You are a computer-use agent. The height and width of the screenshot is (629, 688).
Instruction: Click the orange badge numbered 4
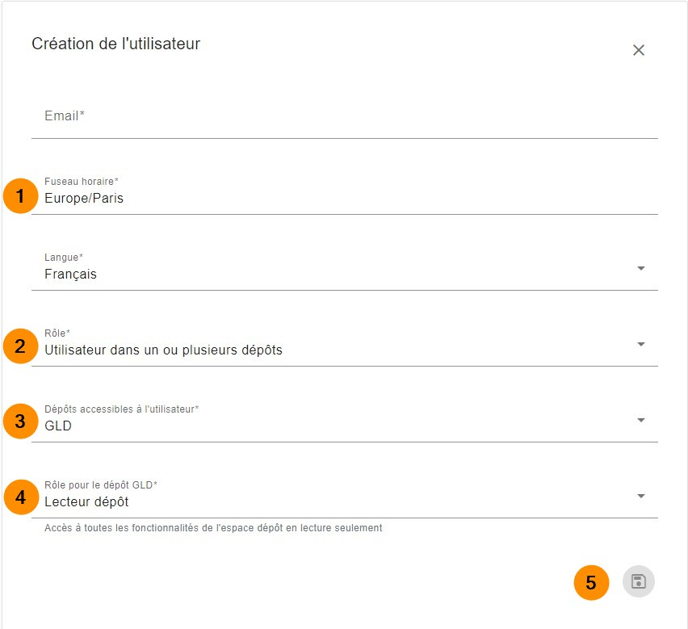19,497
